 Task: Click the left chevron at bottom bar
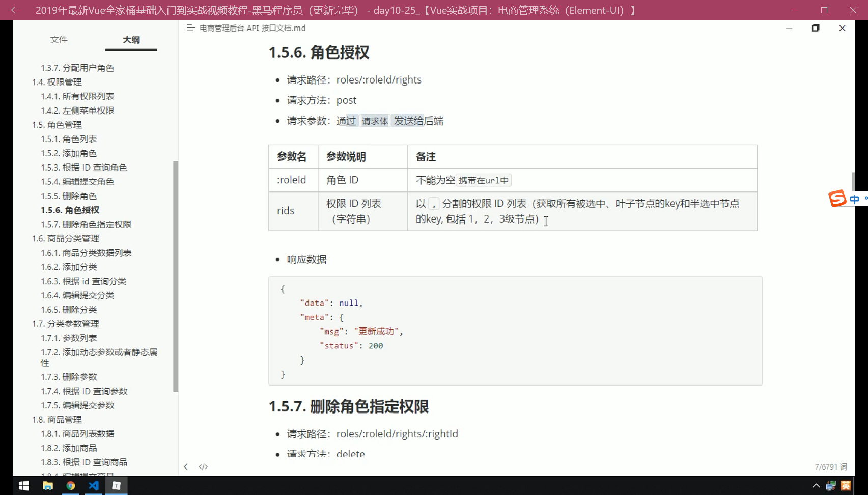(186, 466)
